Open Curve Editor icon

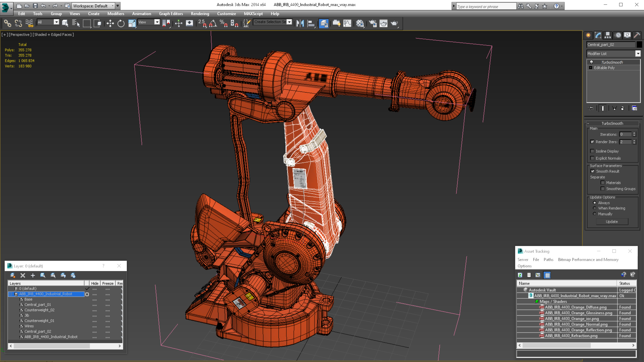pos(347,23)
